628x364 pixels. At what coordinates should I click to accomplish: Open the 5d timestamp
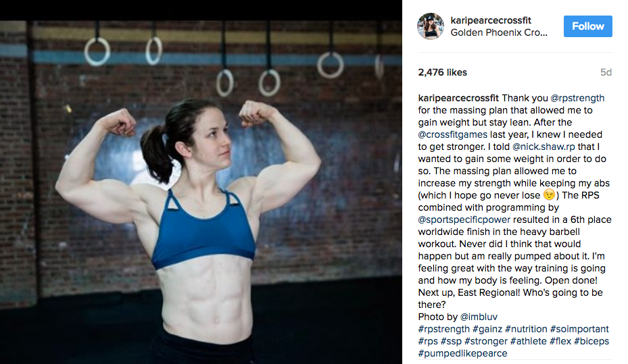tap(606, 72)
